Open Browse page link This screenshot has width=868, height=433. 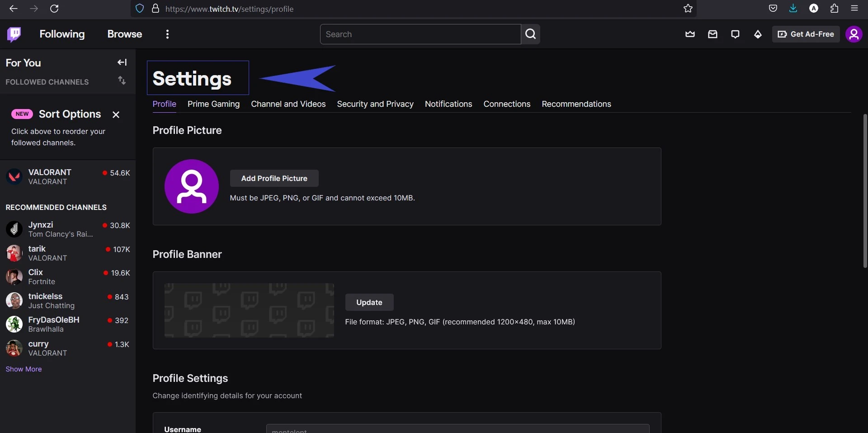tap(125, 34)
